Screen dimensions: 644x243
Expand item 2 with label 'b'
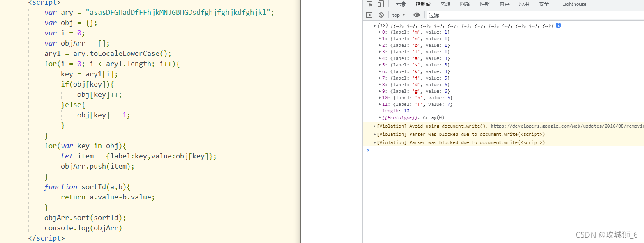(x=380, y=45)
